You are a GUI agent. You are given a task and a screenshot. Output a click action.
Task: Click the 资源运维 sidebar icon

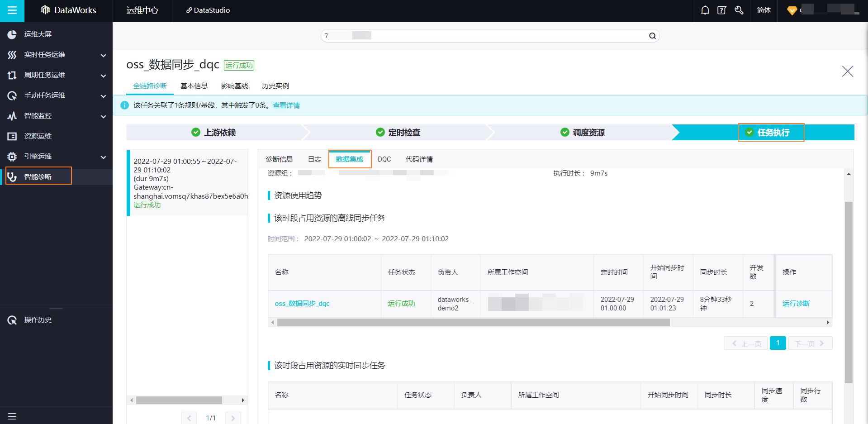pyautogui.click(x=12, y=136)
